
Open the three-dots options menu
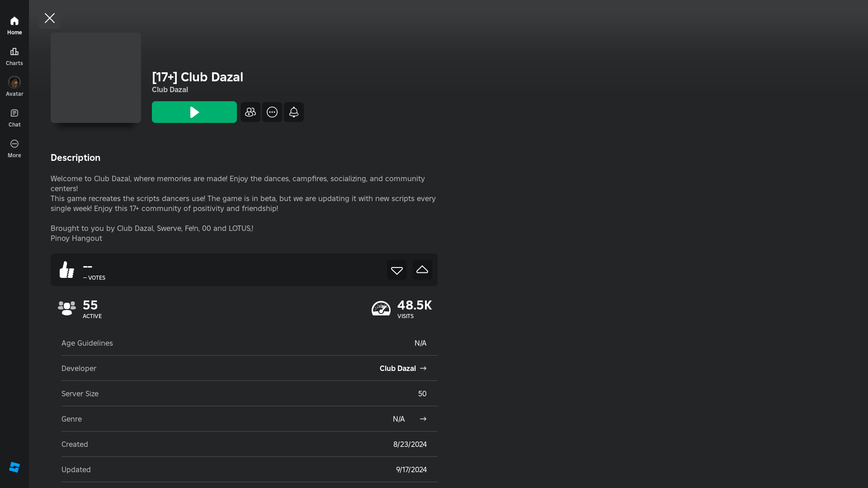[x=272, y=112]
